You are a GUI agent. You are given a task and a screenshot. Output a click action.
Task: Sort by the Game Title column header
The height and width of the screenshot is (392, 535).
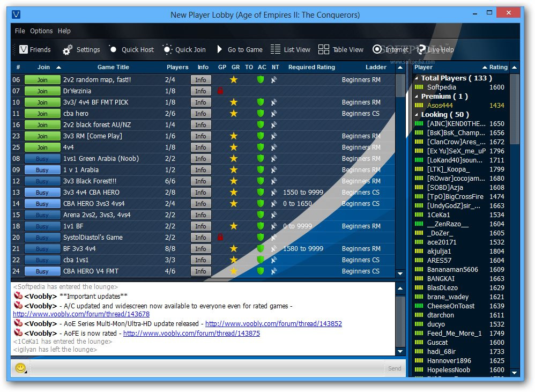113,67
